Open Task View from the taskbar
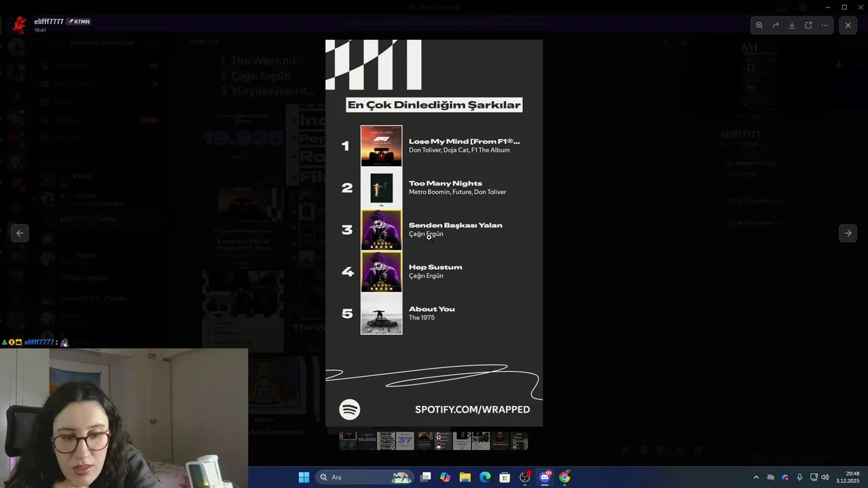 pyautogui.click(x=426, y=477)
